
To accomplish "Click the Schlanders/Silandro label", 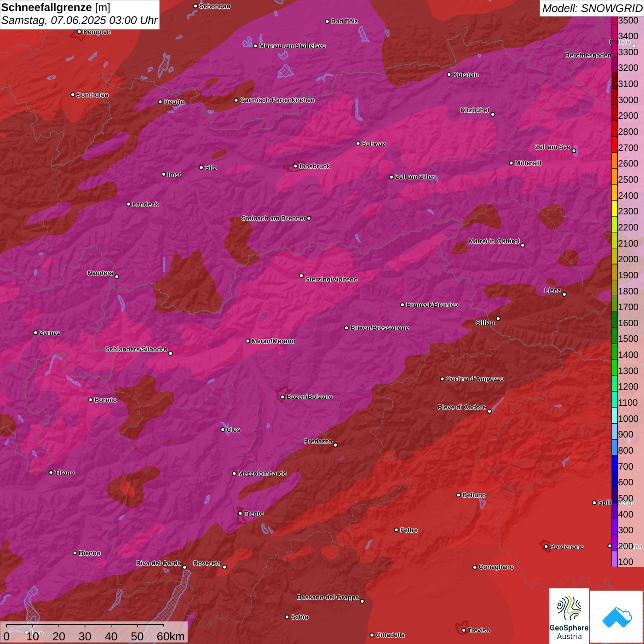I will click(x=136, y=349).
